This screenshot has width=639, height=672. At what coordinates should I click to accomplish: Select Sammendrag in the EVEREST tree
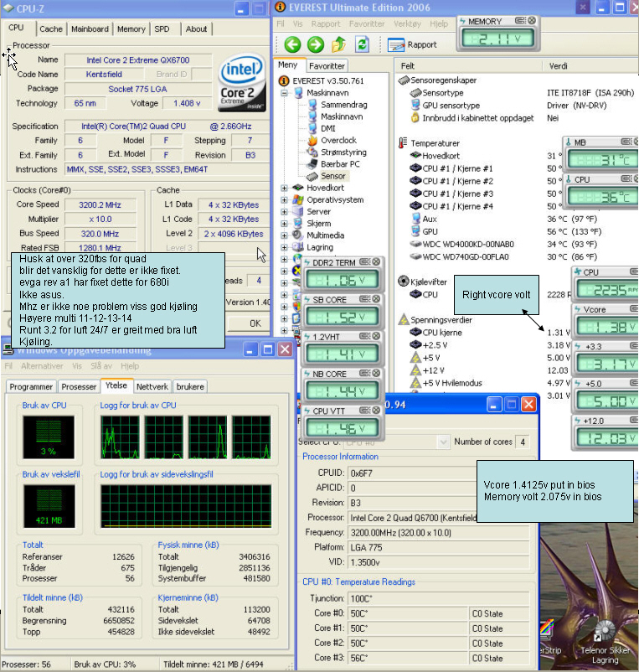point(343,105)
